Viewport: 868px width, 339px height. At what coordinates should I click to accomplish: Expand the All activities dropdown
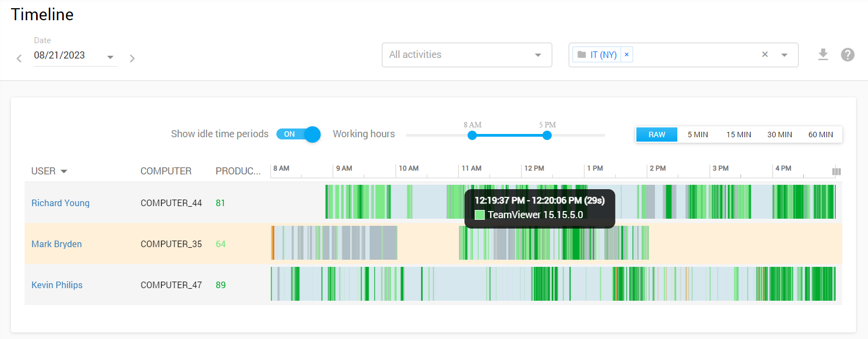pyautogui.click(x=538, y=55)
